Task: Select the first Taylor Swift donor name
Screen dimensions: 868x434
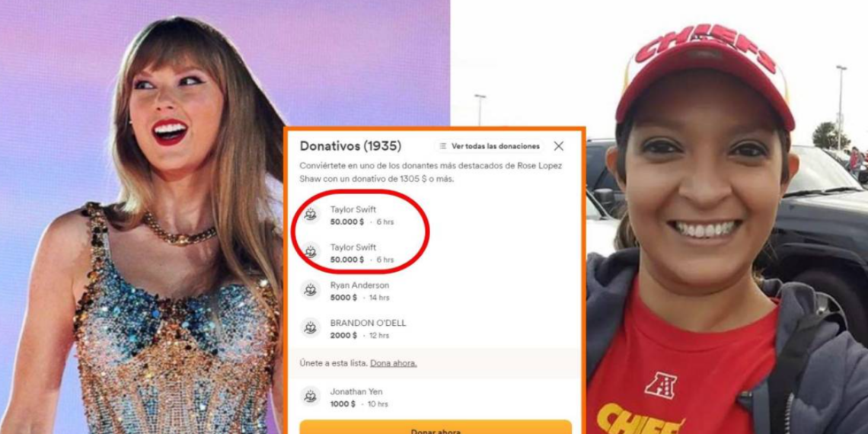Action: pyautogui.click(x=353, y=209)
